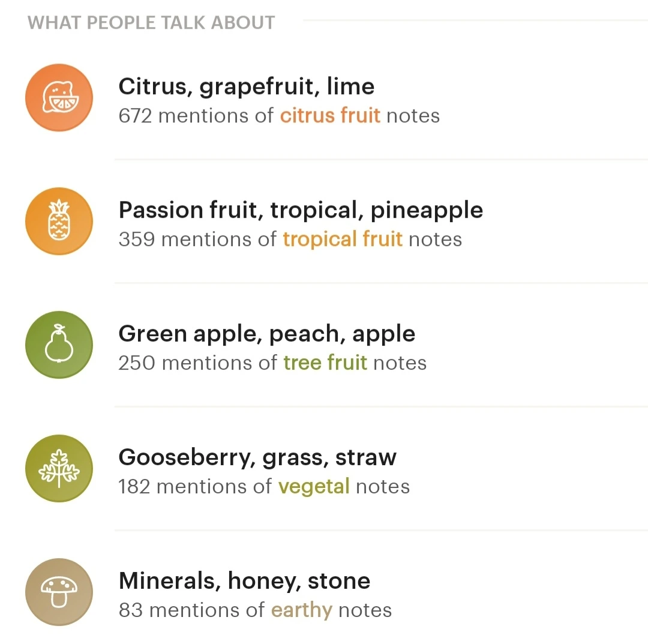Click '250 mentions of' text
The image size is (648, 644).
click(197, 363)
